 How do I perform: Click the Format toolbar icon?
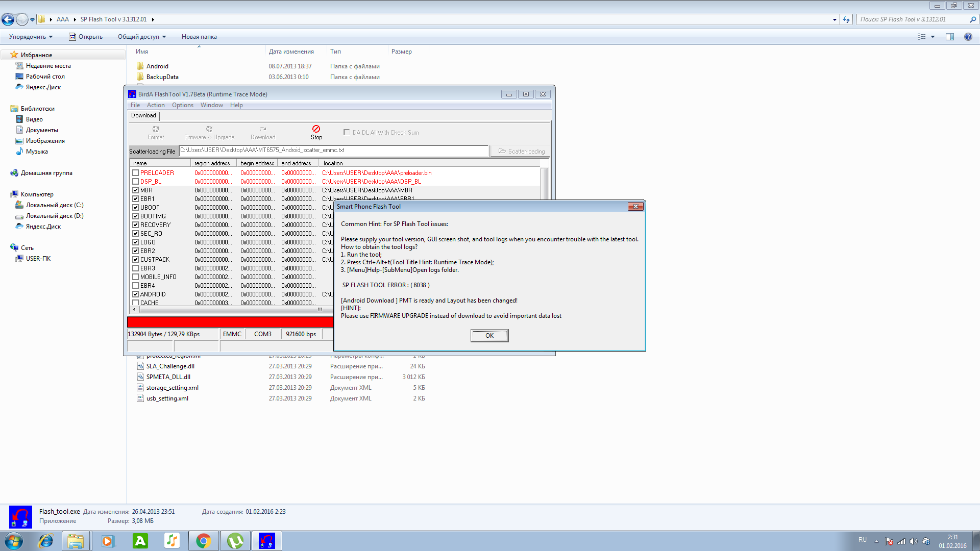click(156, 130)
